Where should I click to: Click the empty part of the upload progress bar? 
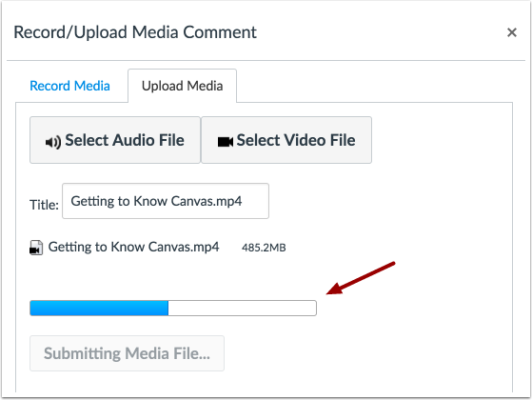click(x=243, y=308)
